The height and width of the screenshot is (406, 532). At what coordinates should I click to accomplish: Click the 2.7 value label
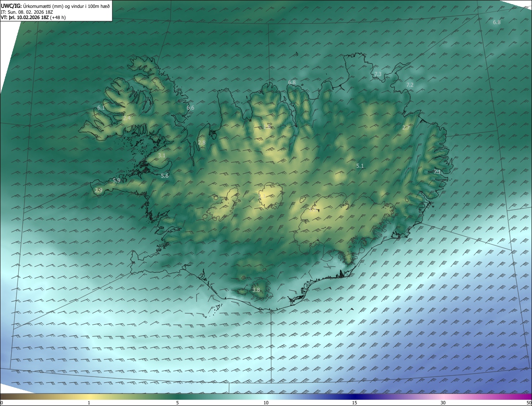click(x=406, y=128)
